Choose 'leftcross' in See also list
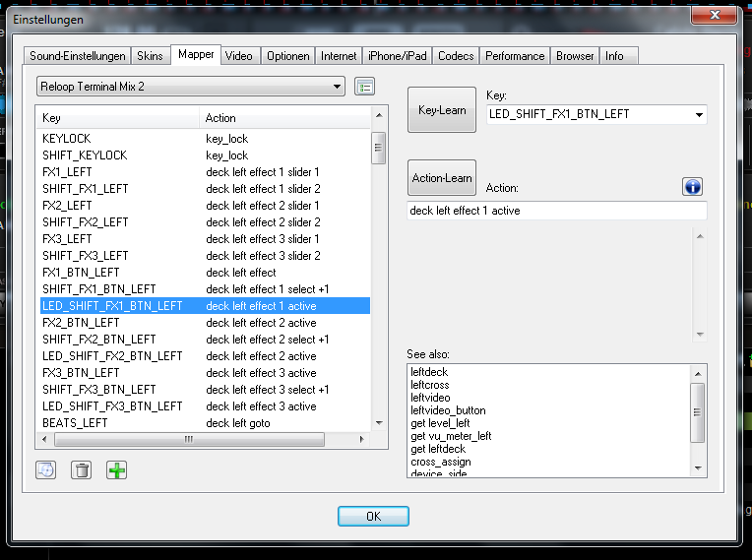The height and width of the screenshot is (560, 752). [x=429, y=385]
